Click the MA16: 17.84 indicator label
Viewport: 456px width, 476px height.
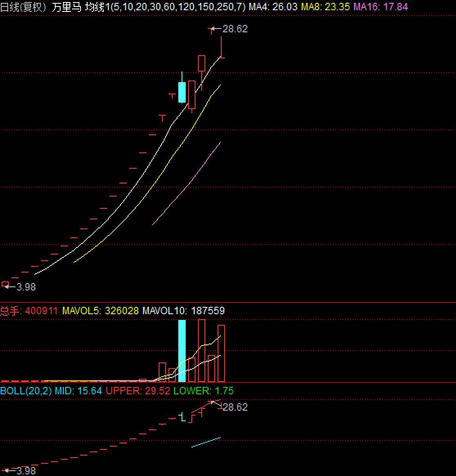coord(380,7)
